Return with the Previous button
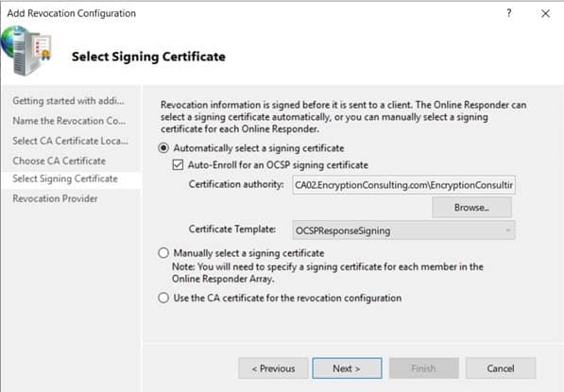The height and width of the screenshot is (392, 564). 273,368
